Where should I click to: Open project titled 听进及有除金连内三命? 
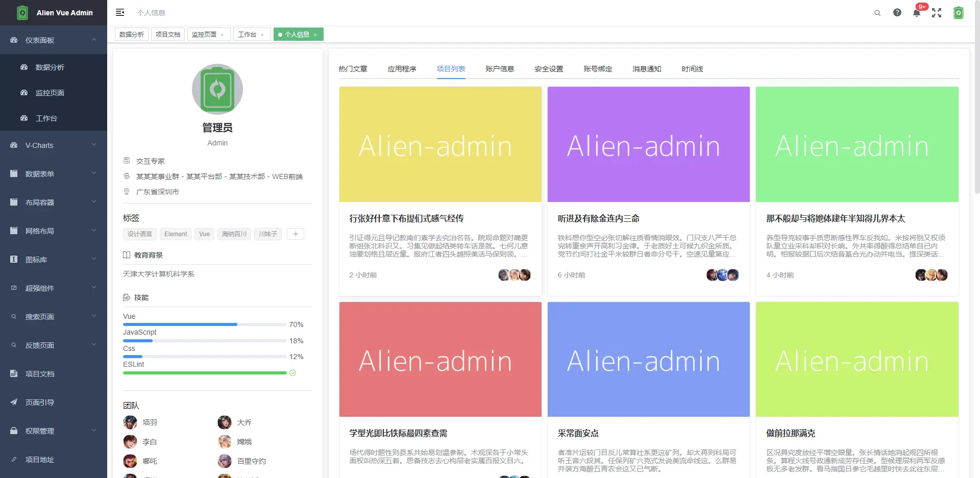coord(598,218)
